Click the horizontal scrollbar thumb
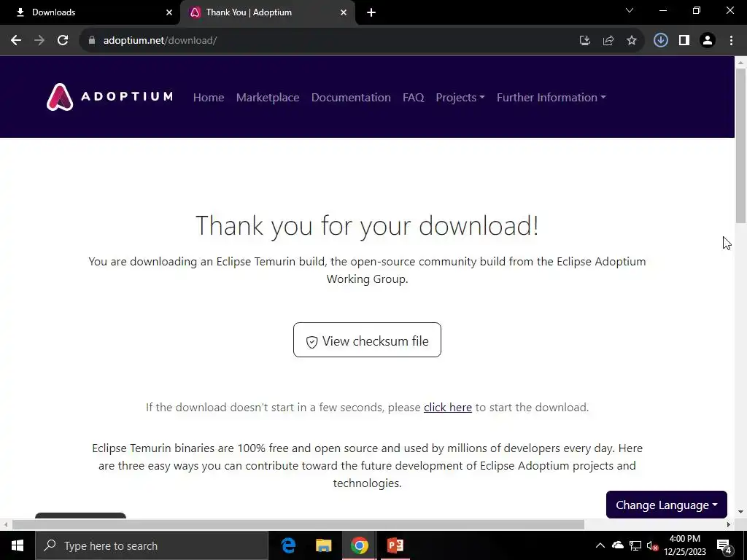Viewport: 747px width, 560px height. [298, 525]
